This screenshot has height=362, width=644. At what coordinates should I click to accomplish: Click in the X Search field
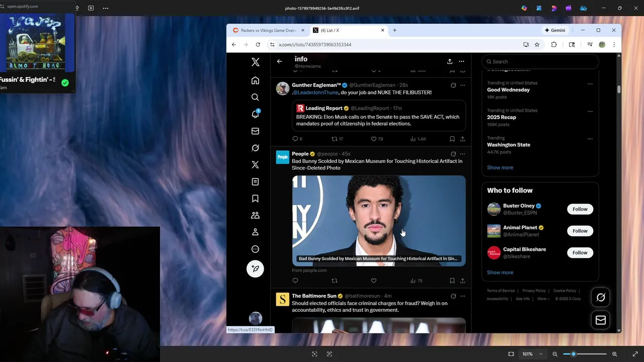(x=540, y=61)
